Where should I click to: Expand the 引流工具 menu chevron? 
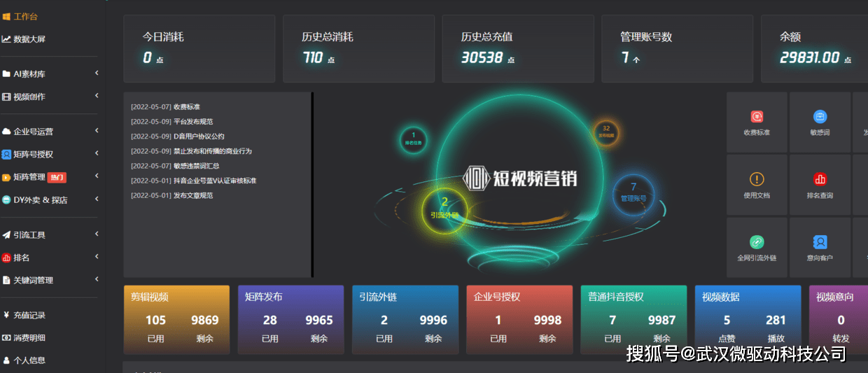tap(97, 234)
